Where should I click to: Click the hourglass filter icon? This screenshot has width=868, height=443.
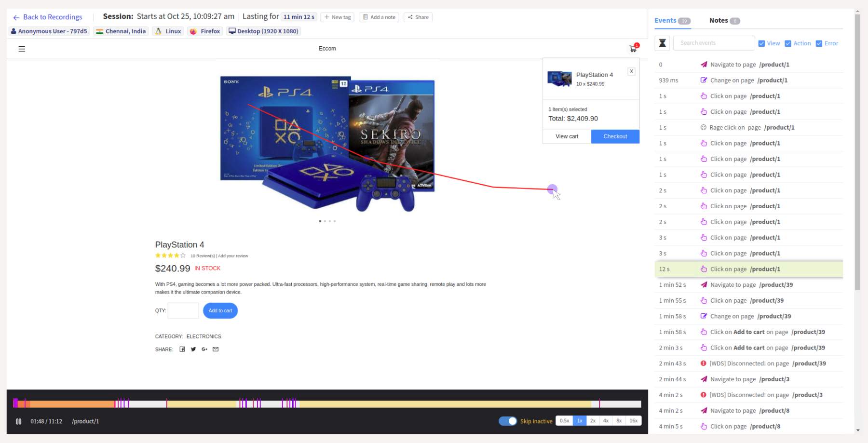pyautogui.click(x=662, y=43)
